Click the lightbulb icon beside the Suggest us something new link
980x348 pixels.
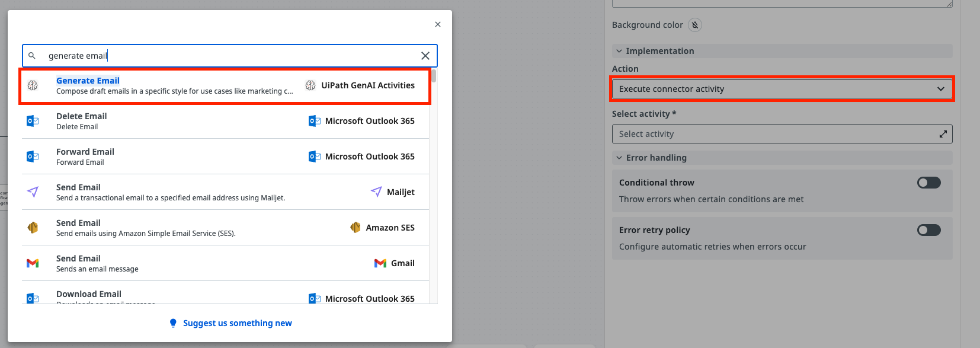[173, 323]
